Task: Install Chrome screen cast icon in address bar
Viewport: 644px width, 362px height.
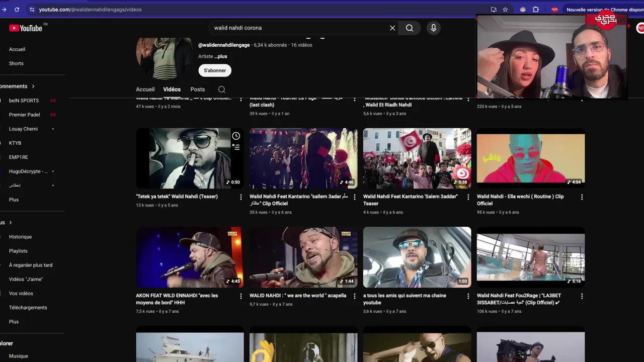Action: (494, 10)
